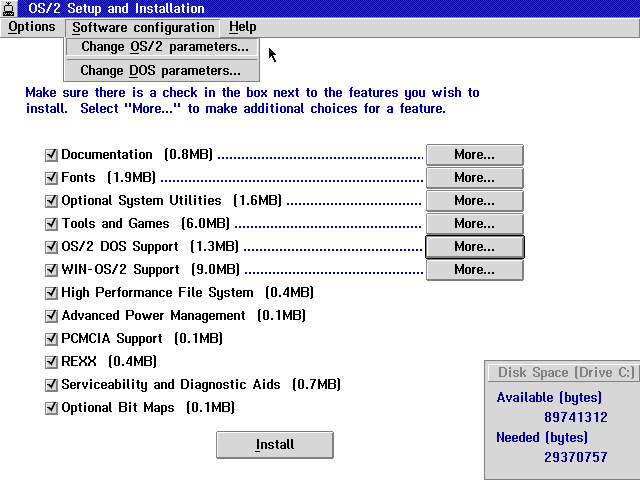
Task: Uncheck the Documentation checkbox
Action: coord(51,155)
